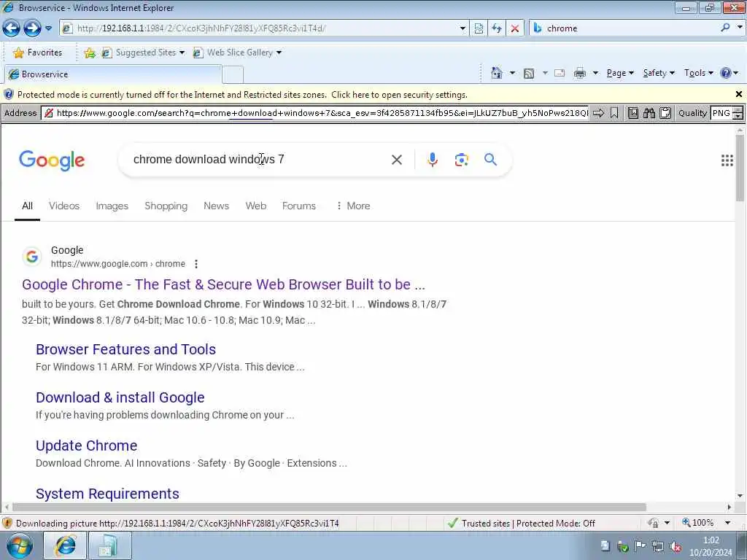Open the Tools menu
This screenshot has width=747, height=560.
(x=698, y=73)
